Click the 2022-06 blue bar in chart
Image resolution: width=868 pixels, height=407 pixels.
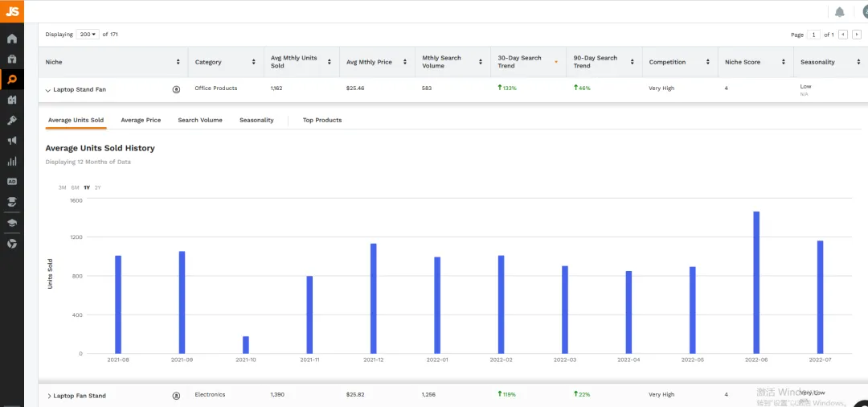click(x=756, y=282)
